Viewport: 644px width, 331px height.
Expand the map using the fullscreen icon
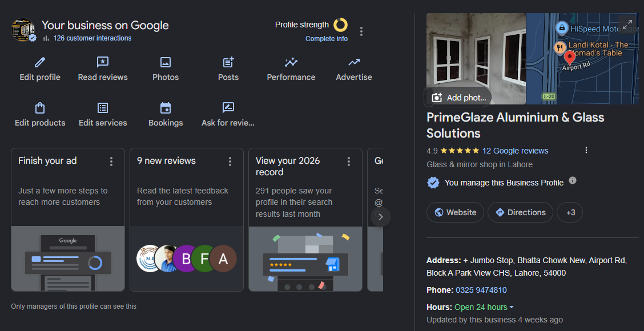627,25
